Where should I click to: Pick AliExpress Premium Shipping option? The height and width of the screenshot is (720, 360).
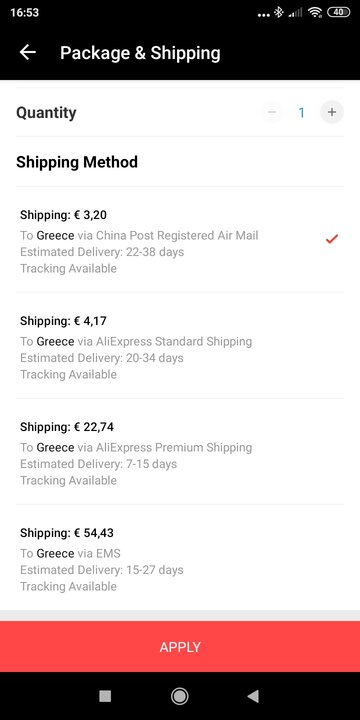(180, 452)
